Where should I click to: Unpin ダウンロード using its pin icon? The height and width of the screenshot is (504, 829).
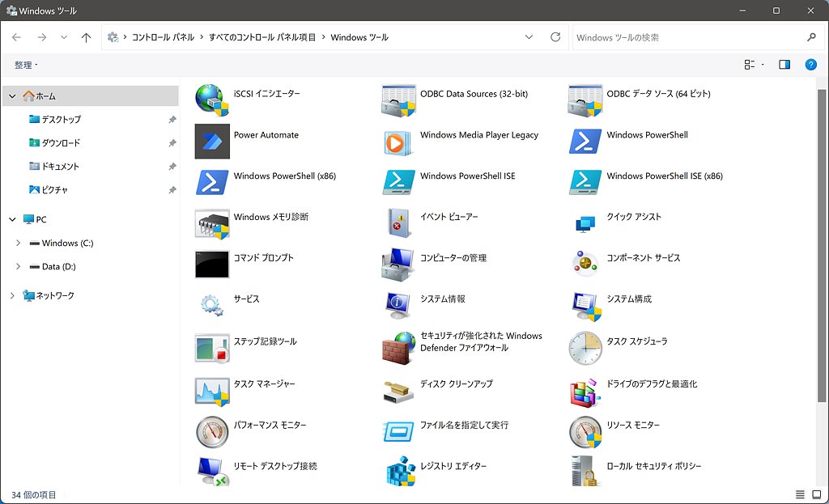tap(172, 142)
